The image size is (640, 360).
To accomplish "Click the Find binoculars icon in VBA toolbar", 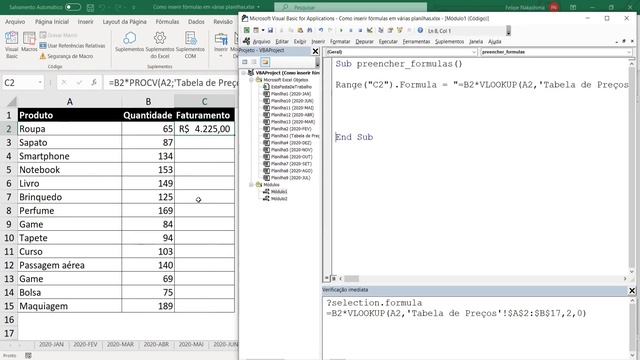I will [310, 30].
